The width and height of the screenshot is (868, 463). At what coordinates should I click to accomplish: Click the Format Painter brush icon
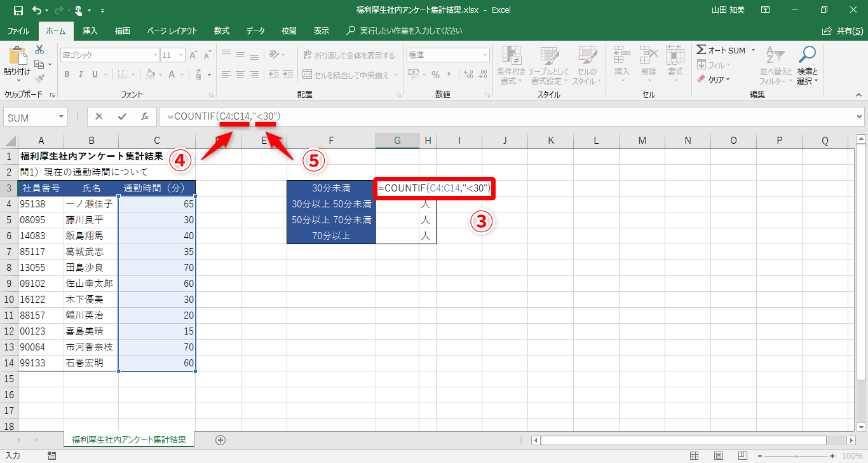pos(39,79)
